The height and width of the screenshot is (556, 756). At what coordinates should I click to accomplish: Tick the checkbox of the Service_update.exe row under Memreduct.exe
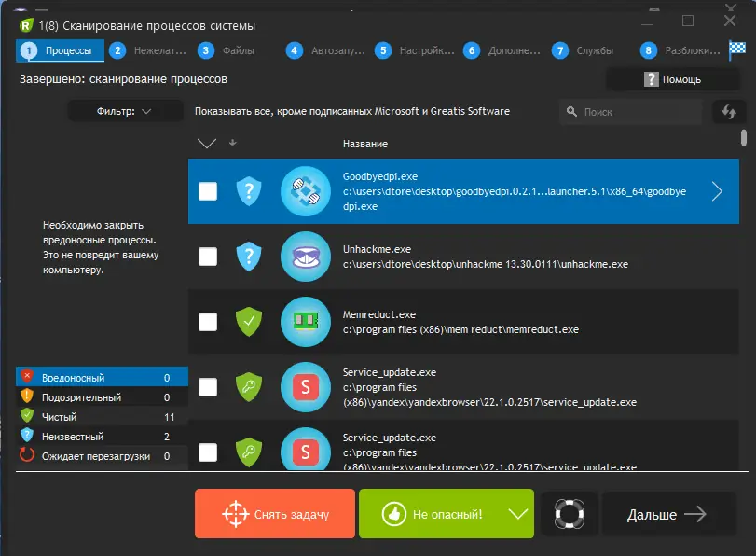208,386
